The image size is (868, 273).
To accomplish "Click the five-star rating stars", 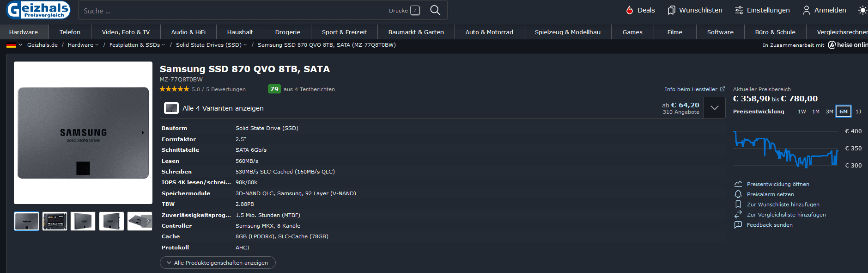I will 175,89.
